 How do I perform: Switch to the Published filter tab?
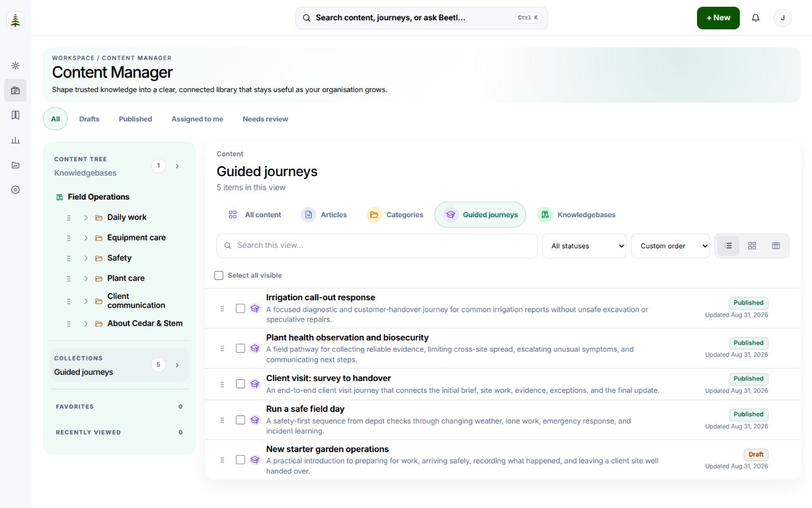[135, 119]
